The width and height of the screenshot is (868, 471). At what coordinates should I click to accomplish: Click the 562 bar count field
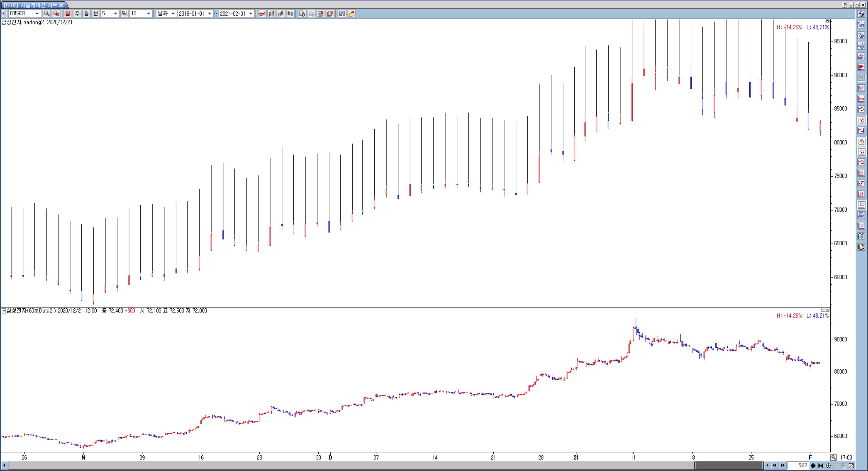point(798,466)
